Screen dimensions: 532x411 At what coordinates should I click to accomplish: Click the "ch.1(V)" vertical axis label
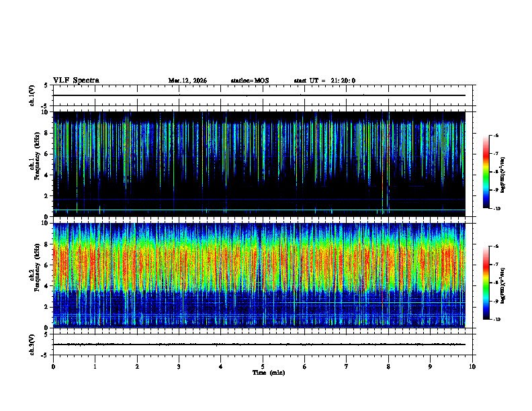click(32, 95)
